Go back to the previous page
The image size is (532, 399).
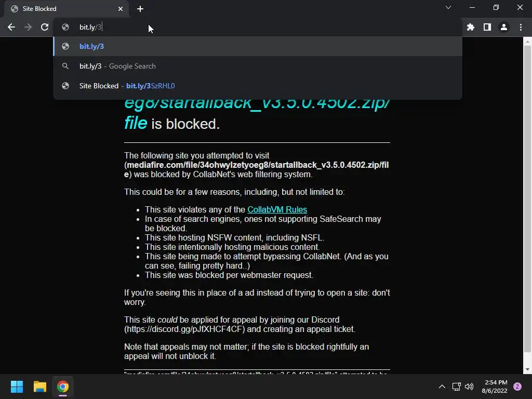click(11, 27)
